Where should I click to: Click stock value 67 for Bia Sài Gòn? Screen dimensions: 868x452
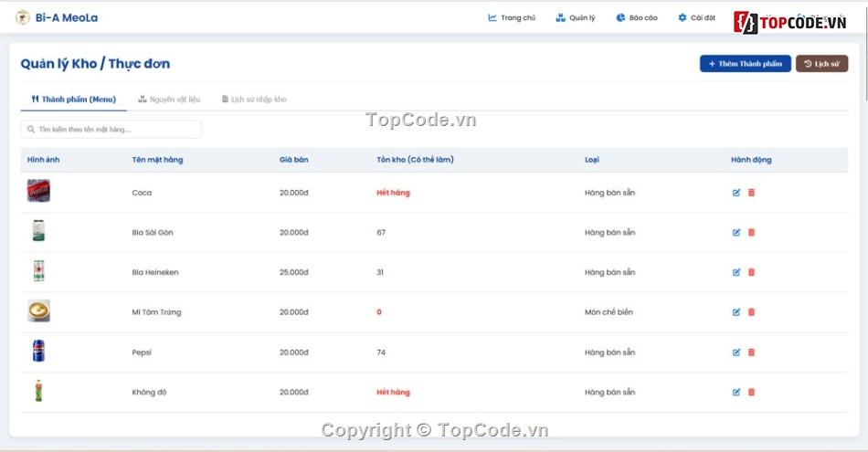[381, 232]
